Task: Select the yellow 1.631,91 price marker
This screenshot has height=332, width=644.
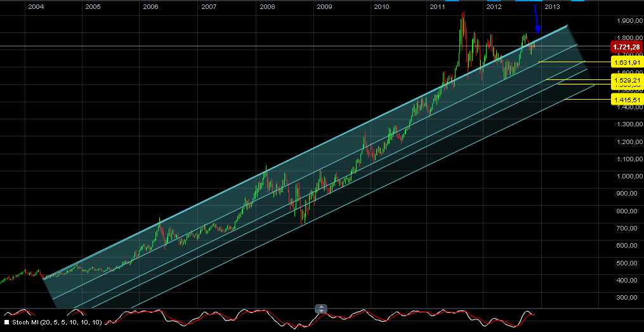Action: (626, 62)
